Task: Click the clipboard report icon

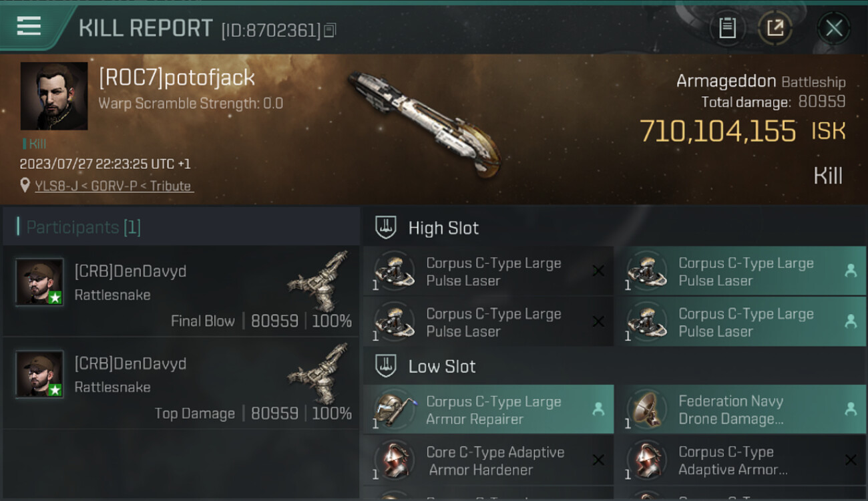Action: coord(727,28)
